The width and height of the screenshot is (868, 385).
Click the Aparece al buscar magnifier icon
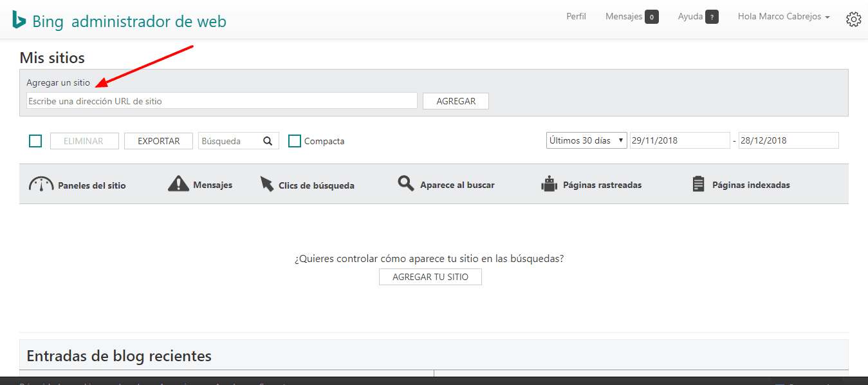[x=405, y=184]
